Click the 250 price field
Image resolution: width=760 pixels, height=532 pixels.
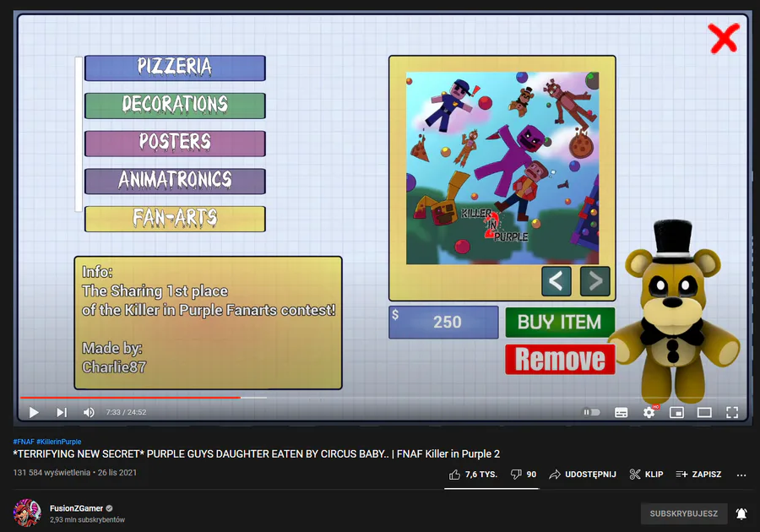coord(443,323)
